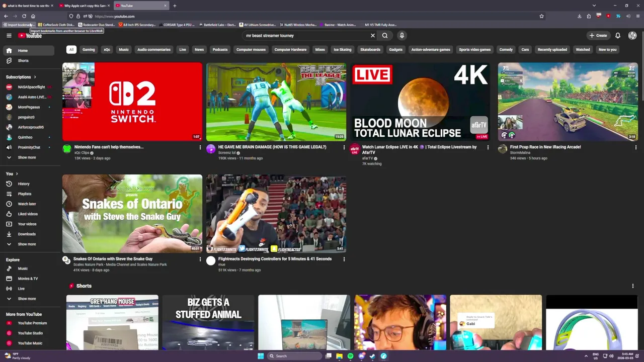This screenshot has width=644, height=362.
Task: Open YouTube Studio link
Action: tap(29, 333)
